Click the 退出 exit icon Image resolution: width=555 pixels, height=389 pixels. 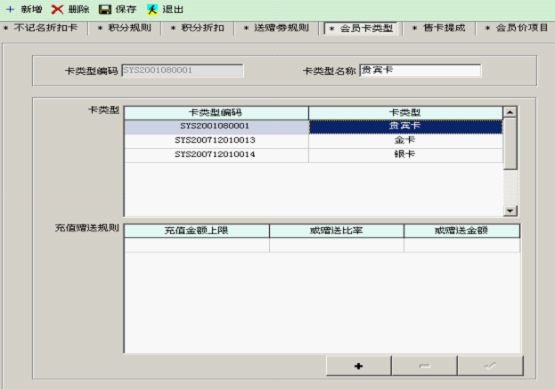pos(152,10)
